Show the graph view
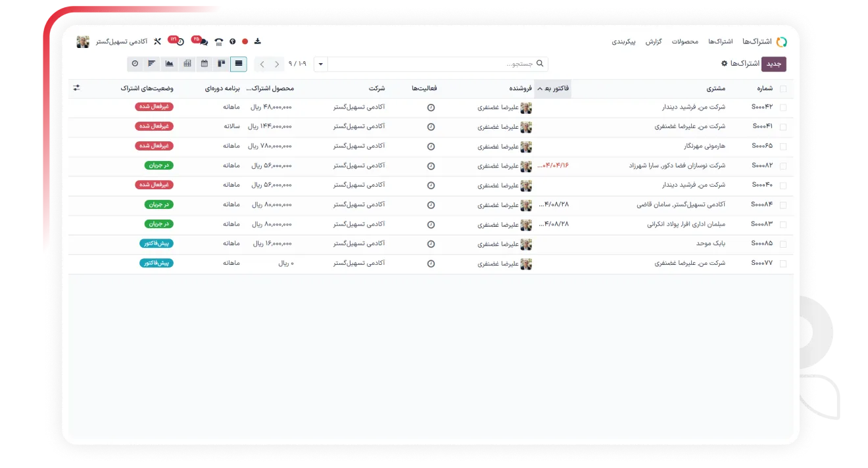The height and width of the screenshot is (468, 868). click(170, 64)
